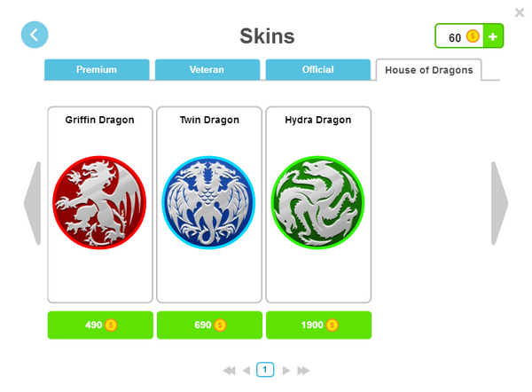Select the House of Dragons tab

429,70
